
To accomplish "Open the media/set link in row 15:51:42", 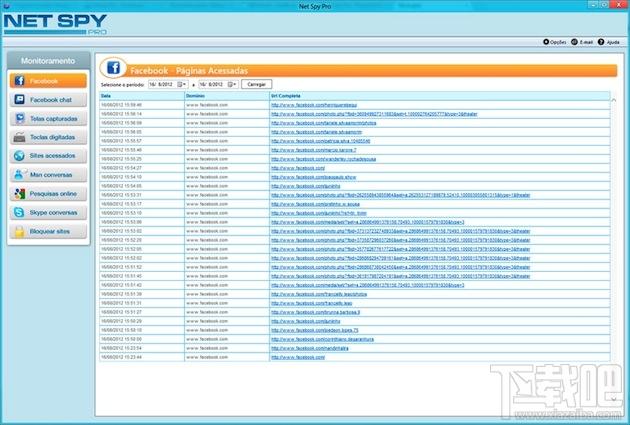I will pos(368,285).
